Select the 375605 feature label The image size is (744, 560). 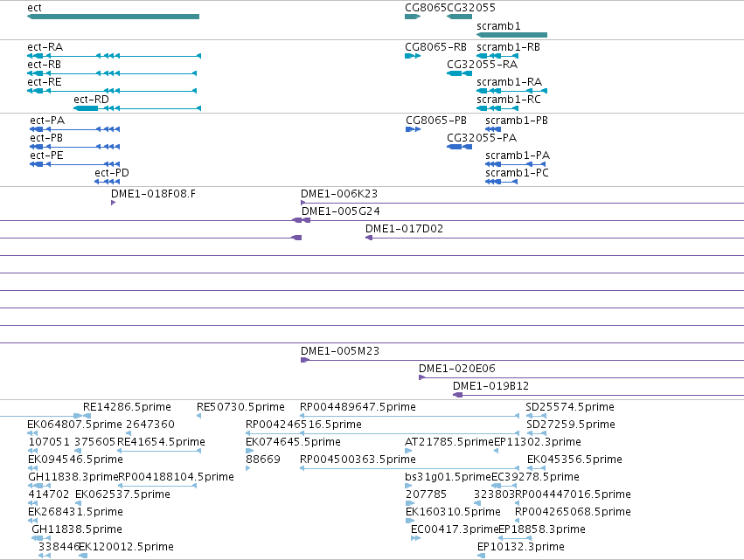[x=95, y=442]
